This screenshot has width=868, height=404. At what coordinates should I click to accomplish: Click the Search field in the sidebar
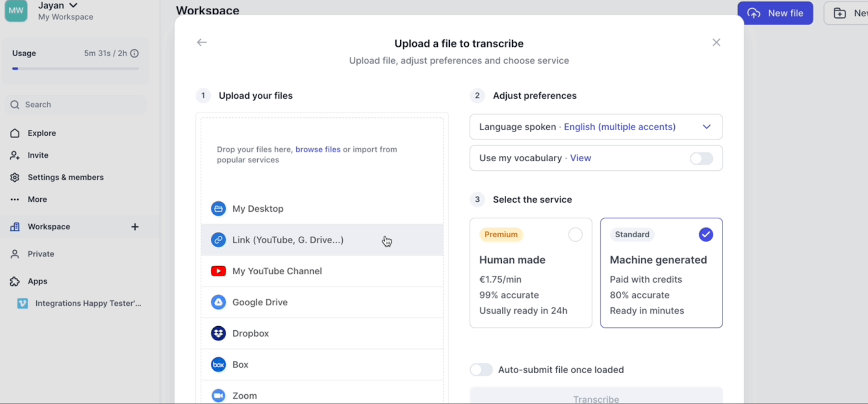pos(75,105)
